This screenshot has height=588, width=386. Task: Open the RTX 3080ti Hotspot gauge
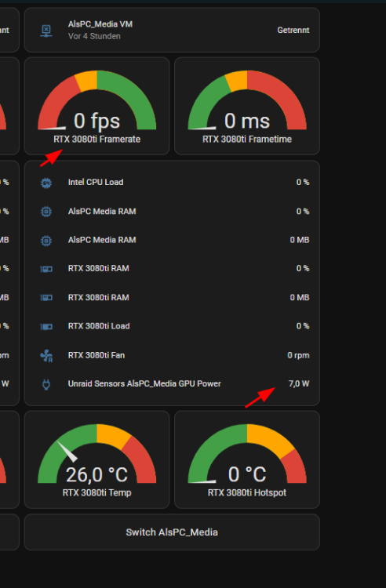coord(247,459)
